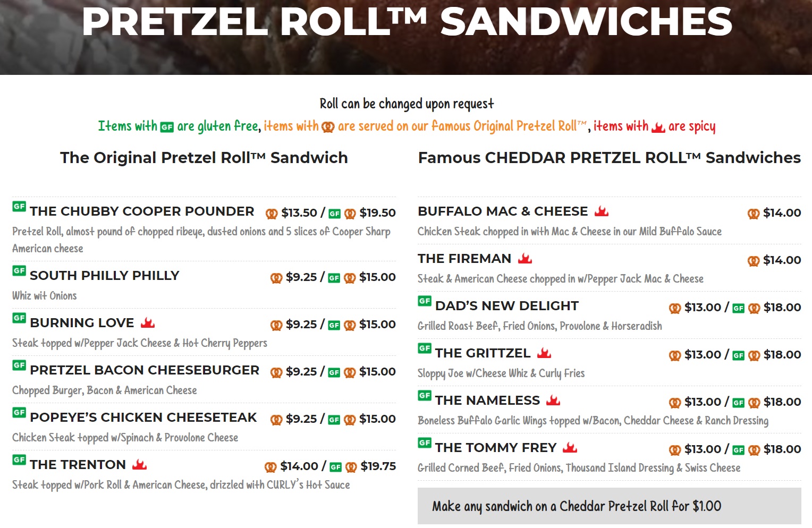812x528 pixels.
Task: Click the spicy flame icon next to The Fireman
Action: 525,258
